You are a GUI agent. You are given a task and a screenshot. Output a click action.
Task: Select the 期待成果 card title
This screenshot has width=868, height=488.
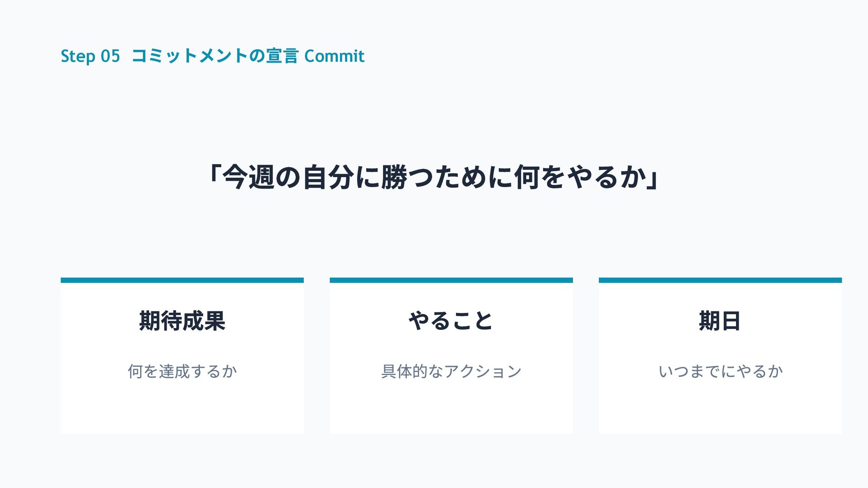tap(182, 321)
